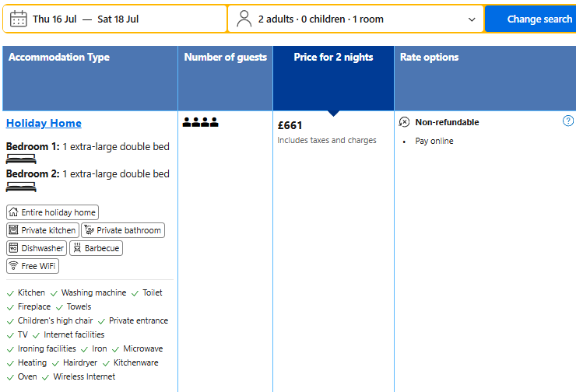
Task: Click the green checkmark beside Kitchen
Action: [x=10, y=293]
